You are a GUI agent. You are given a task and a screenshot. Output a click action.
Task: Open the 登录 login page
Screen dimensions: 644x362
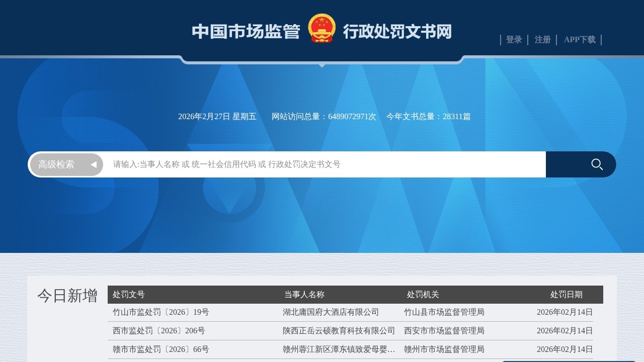tap(514, 40)
